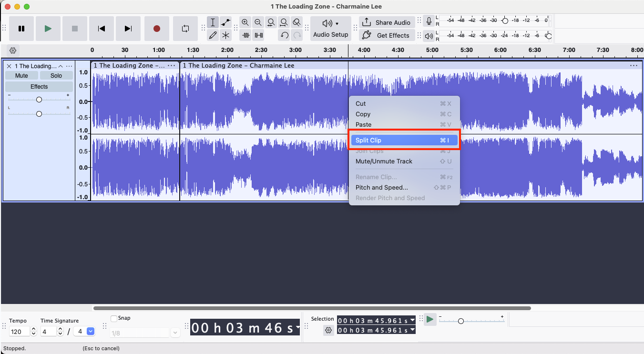The width and height of the screenshot is (644, 354).
Task: Select the Multi-tool
Action: point(225,35)
